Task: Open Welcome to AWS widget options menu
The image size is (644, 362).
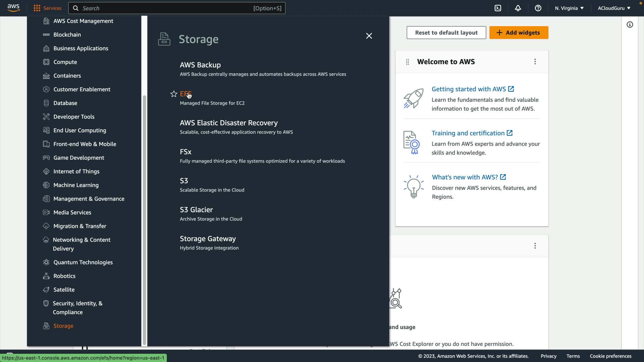Action: pos(535,62)
